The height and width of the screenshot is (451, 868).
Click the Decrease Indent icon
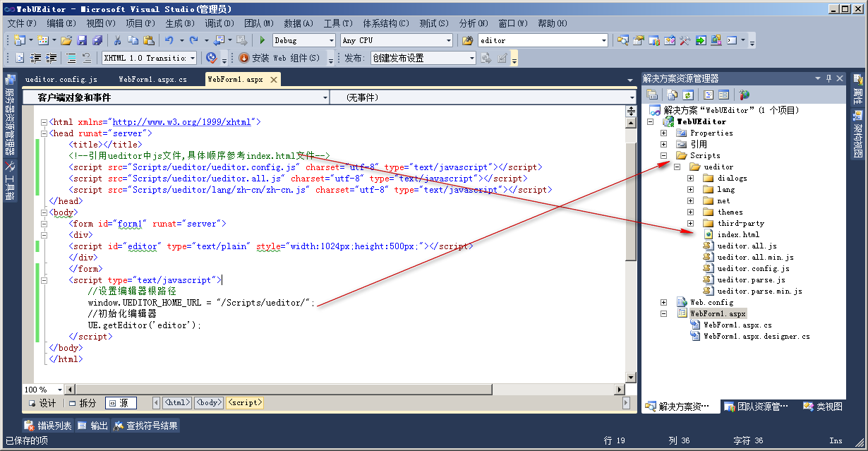(x=35, y=58)
